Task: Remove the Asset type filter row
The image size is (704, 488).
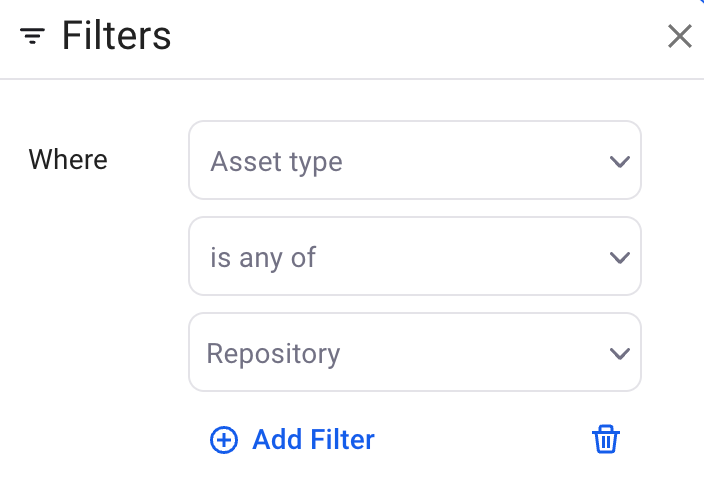Action: click(606, 439)
